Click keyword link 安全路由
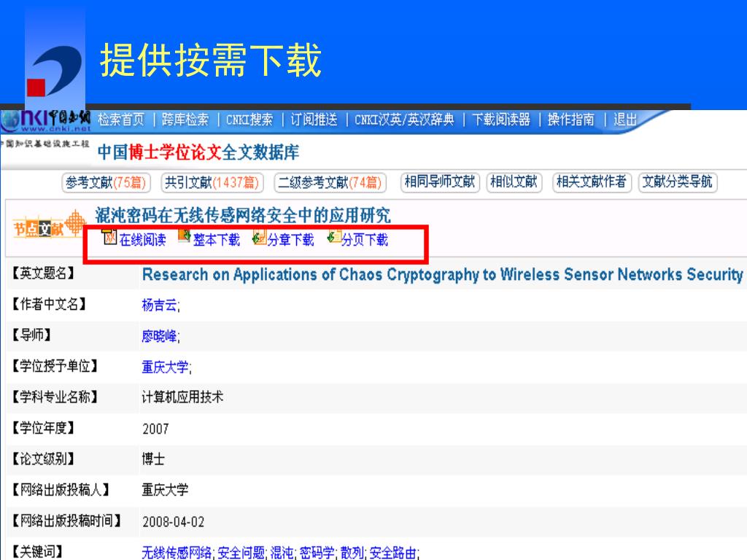Screen dimensions: 747x560 [x=393, y=553]
